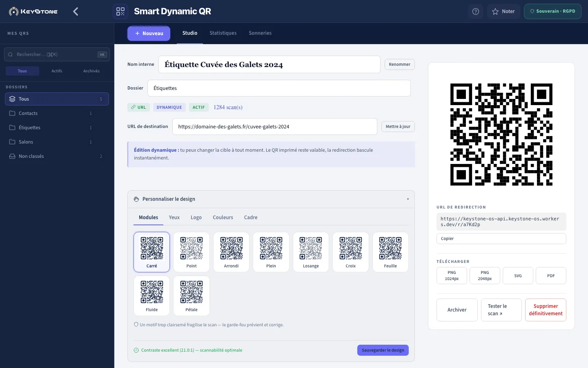The image size is (588, 368).
Task: Open the Étiquettes folder in sidebar
Action: pyautogui.click(x=57, y=128)
